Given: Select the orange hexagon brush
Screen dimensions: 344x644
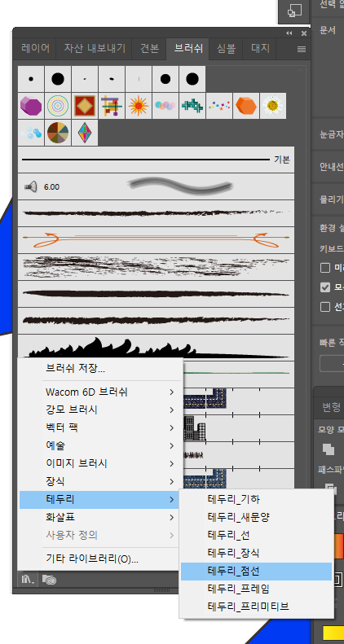Looking at the screenshot, I should pos(246,106).
